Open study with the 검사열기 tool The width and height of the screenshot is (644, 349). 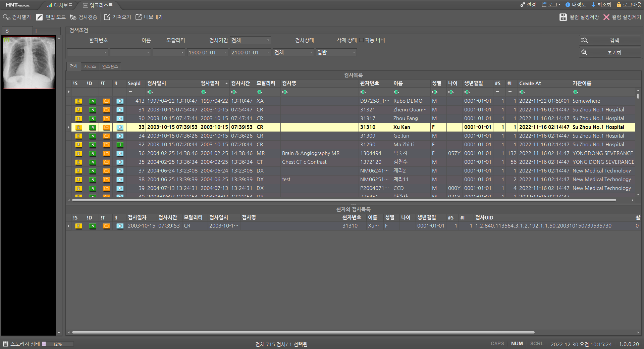click(17, 17)
